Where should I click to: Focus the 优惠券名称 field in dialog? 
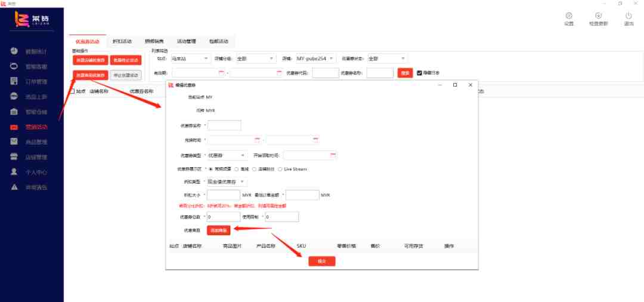coord(224,125)
